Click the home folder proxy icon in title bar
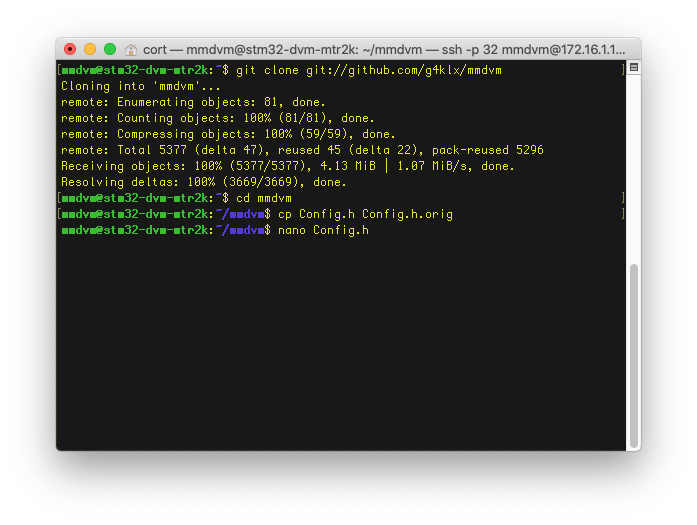The image size is (697, 525). (130, 50)
